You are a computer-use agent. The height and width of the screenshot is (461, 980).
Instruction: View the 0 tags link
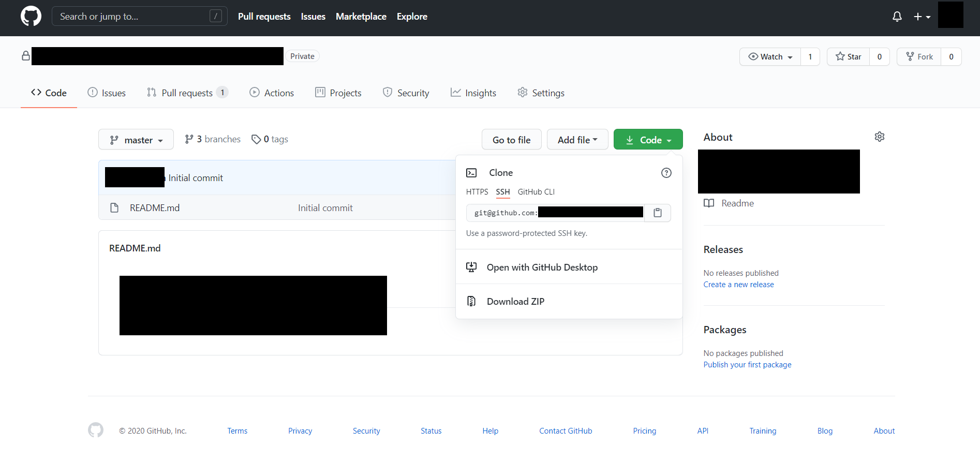coord(270,139)
